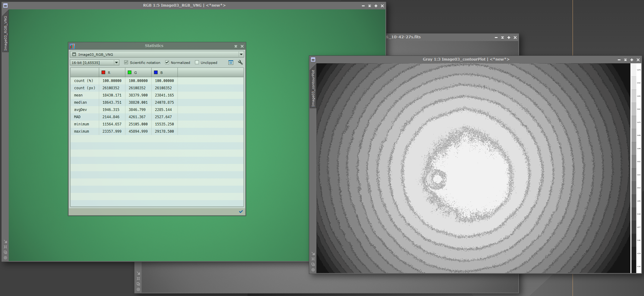Select the 'mean' row label
This screenshot has height=296, width=644.
[78, 95]
